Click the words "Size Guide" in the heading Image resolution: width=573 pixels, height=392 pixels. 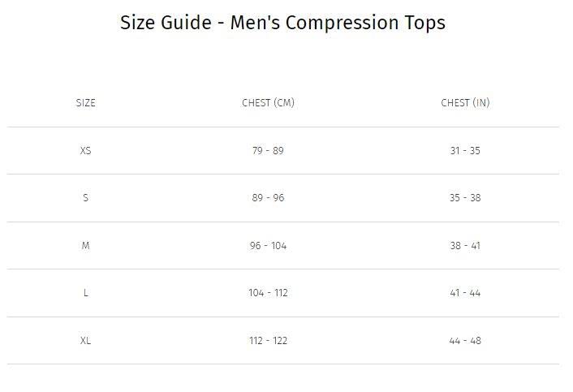(x=166, y=23)
